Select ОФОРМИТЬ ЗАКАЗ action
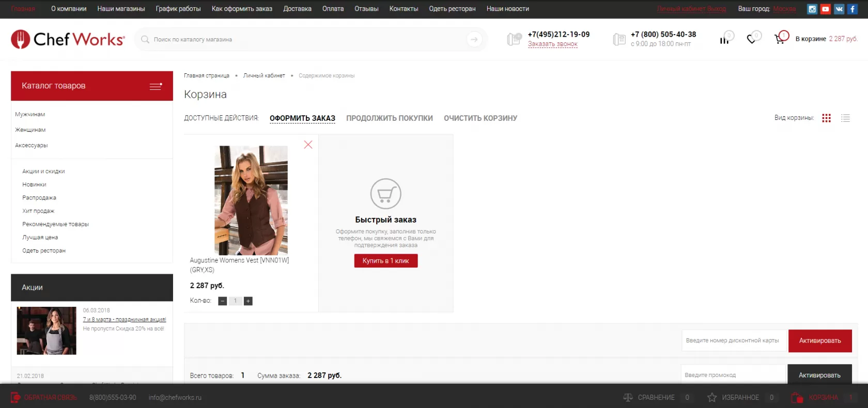Image resolution: width=868 pixels, height=408 pixels. 302,118
